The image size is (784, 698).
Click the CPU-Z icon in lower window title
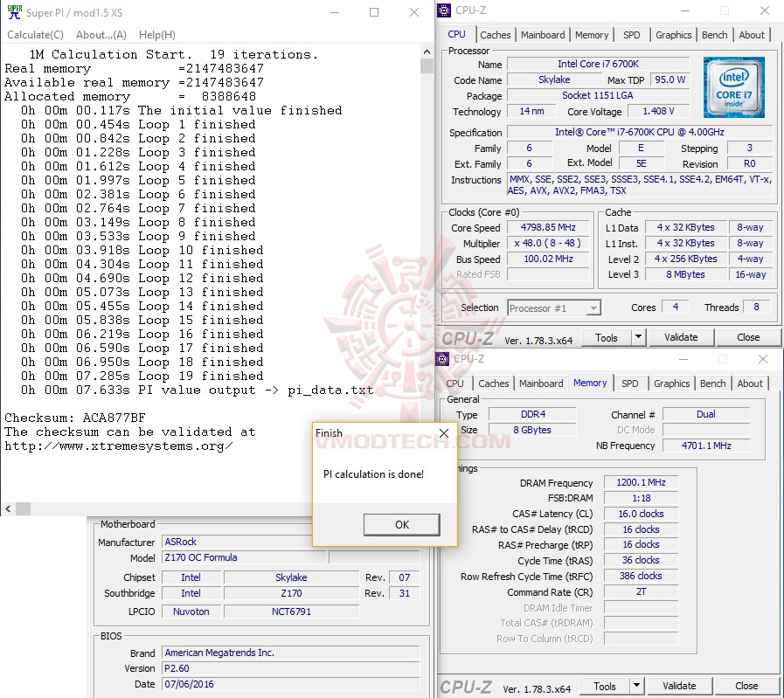[x=442, y=359]
